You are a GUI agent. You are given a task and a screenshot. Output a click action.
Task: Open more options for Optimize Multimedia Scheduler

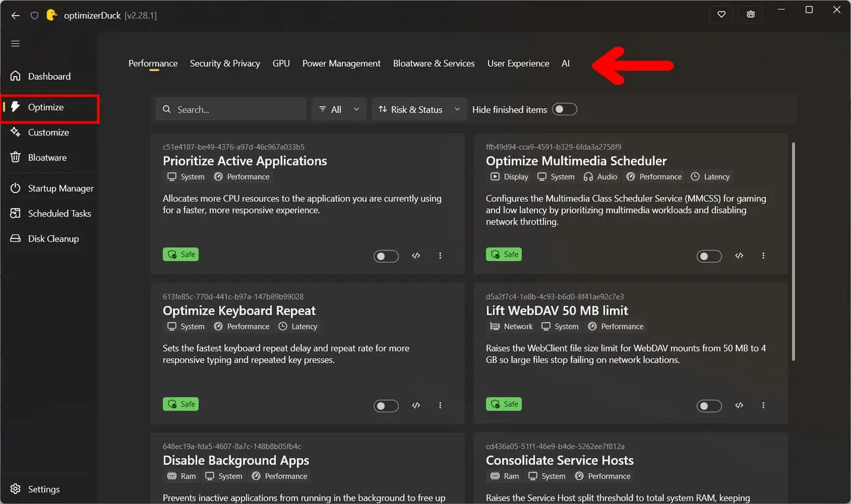pyautogui.click(x=763, y=256)
